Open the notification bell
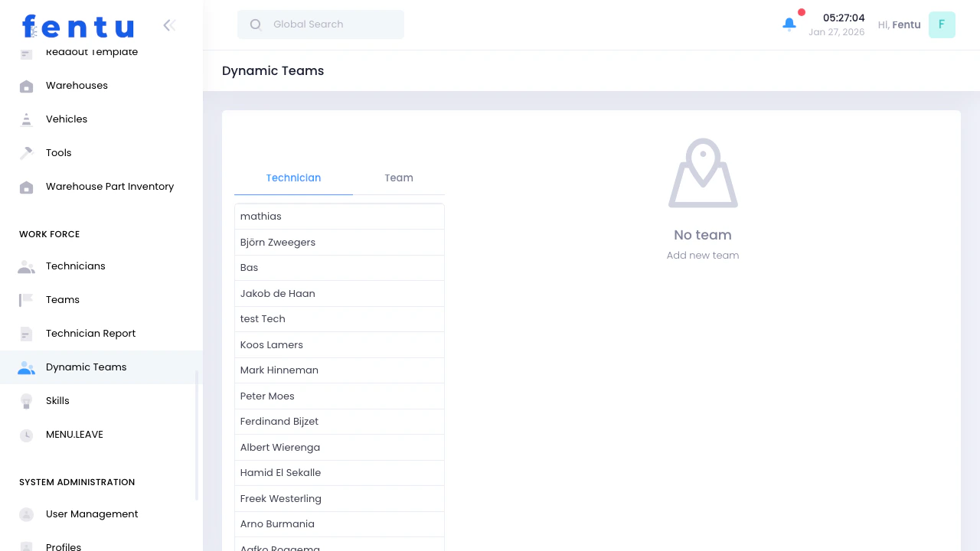Image resolution: width=980 pixels, height=551 pixels. 789,24
